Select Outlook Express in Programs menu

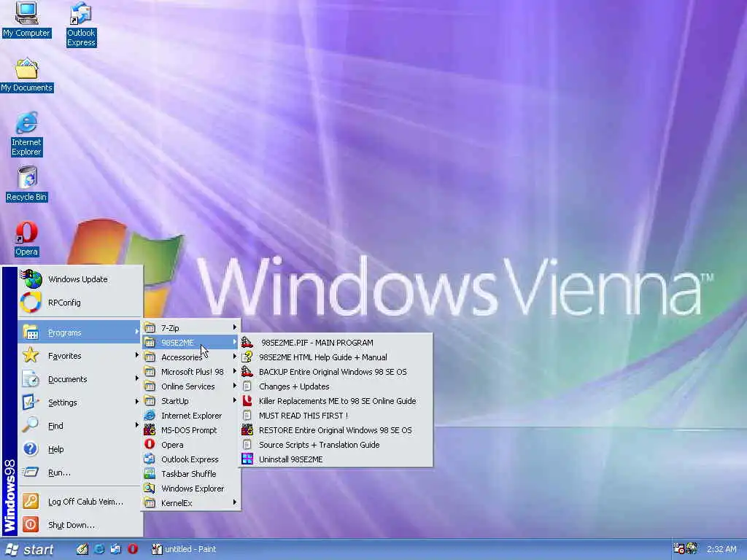coord(191,459)
